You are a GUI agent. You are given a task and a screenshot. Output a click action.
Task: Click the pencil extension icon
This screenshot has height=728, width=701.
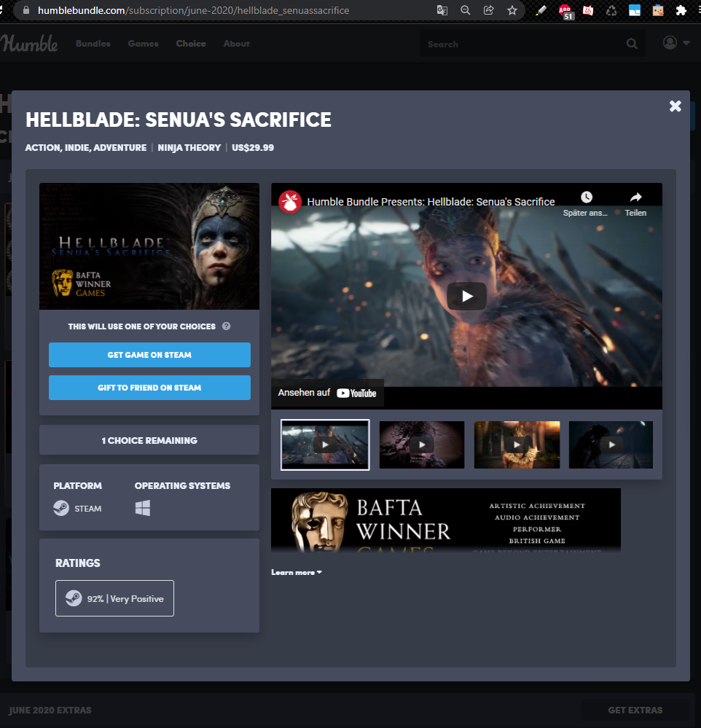(x=541, y=10)
